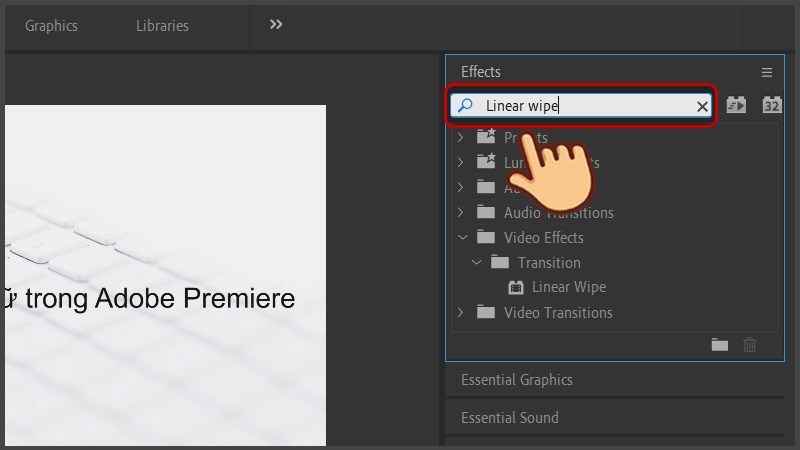Click the Linear Wipe effect icon
The image size is (800, 450).
coord(516,288)
